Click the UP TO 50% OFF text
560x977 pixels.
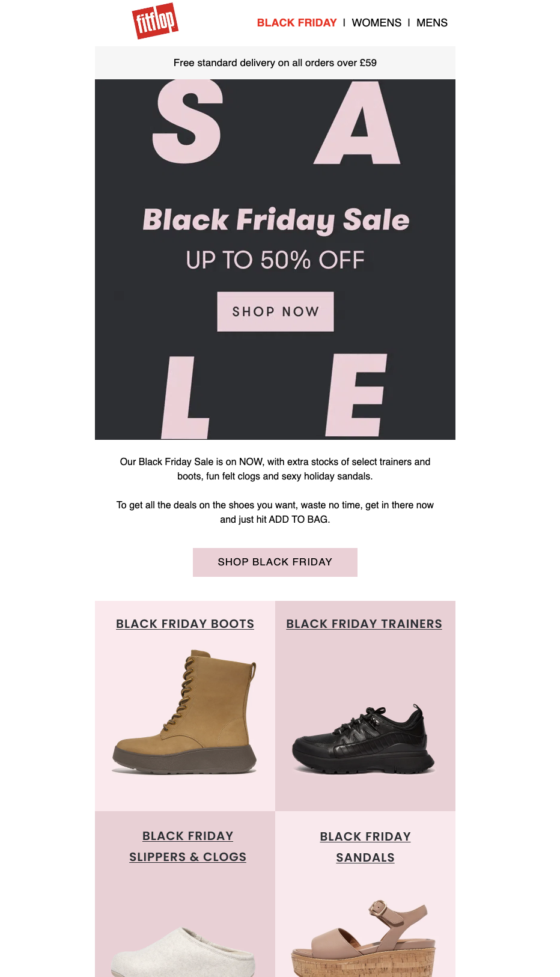[x=275, y=260]
